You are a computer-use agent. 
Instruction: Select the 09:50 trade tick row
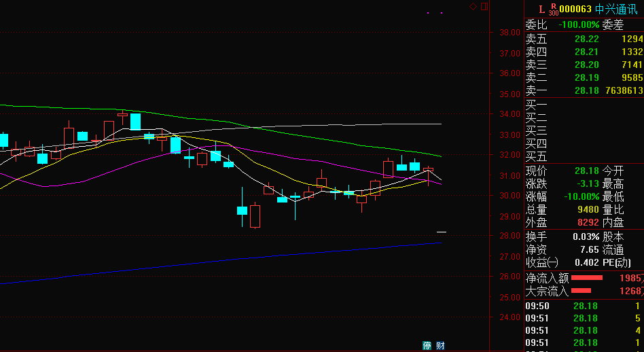(584, 306)
